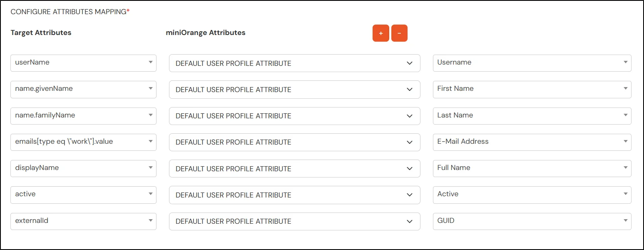Click the plus button to add attribute row
The image size is (644, 250).
click(x=381, y=33)
